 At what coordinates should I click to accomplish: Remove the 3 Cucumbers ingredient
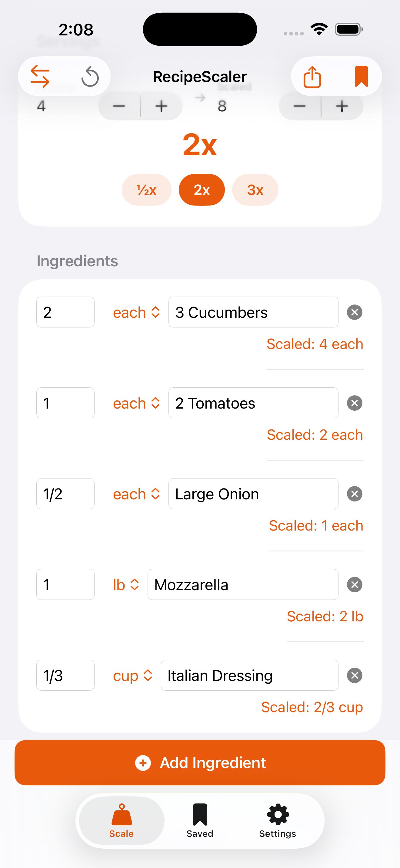pyautogui.click(x=355, y=312)
